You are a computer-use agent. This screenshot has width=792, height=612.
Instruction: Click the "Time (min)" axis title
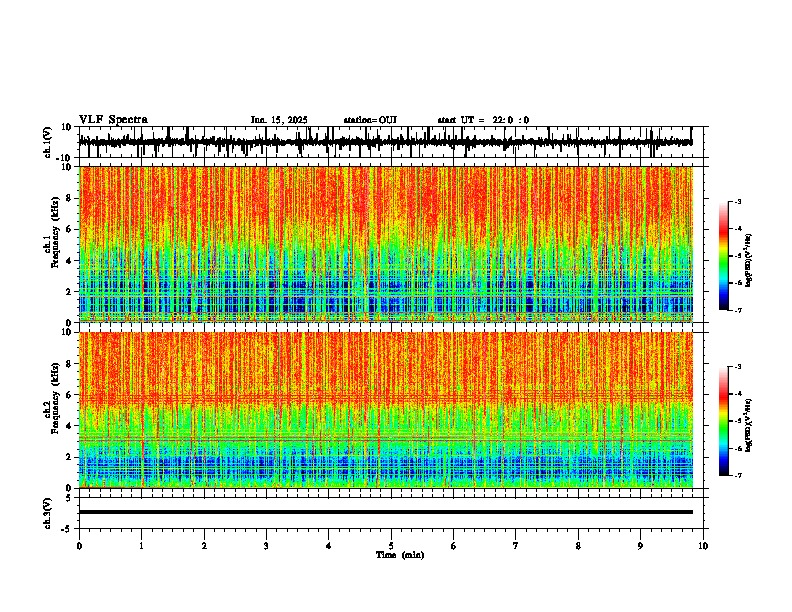tap(400, 555)
